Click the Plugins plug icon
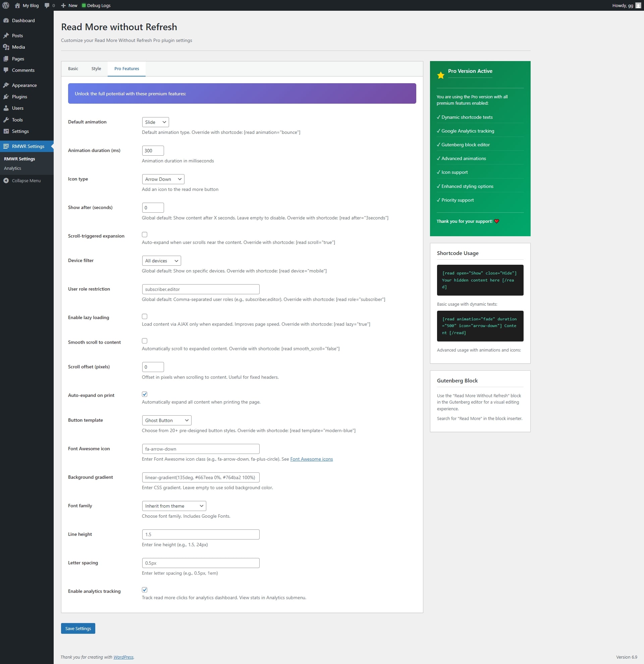The image size is (644, 664). pyautogui.click(x=6, y=97)
